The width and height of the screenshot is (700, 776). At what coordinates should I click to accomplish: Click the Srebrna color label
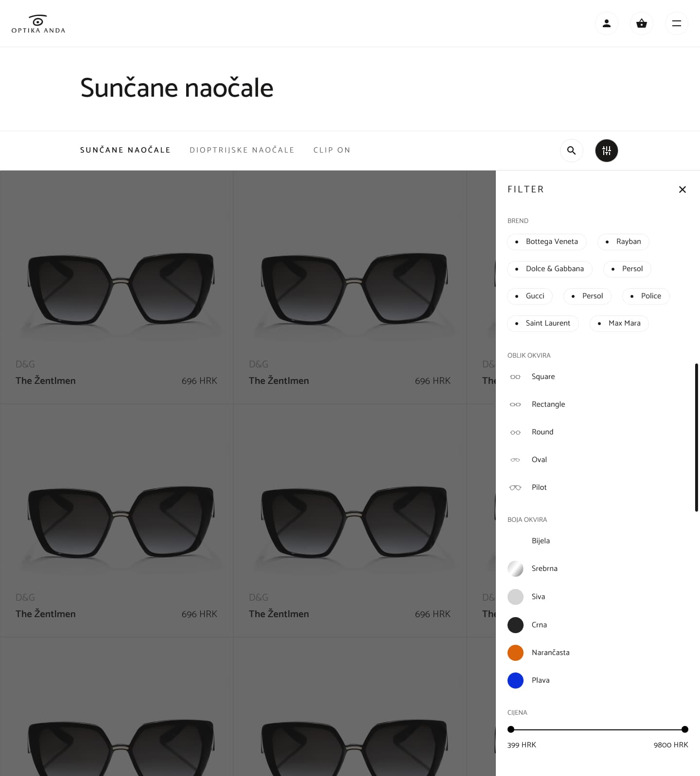click(x=544, y=569)
